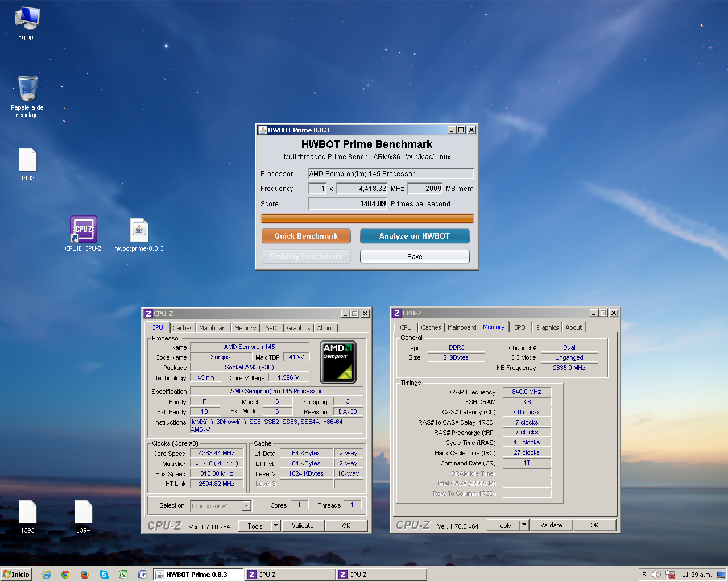Click the network status tray icon
Viewport: 728px width, 582px height.
click(670, 575)
